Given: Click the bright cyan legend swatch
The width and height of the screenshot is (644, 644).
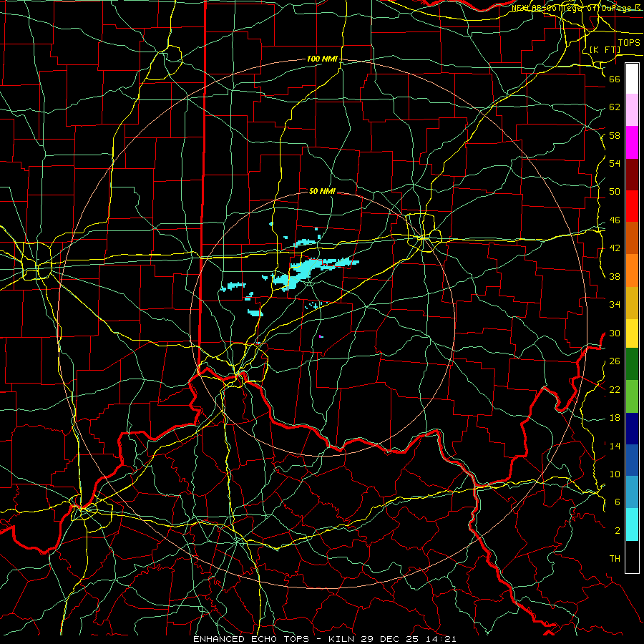Looking at the screenshot, I should pos(632,525).
